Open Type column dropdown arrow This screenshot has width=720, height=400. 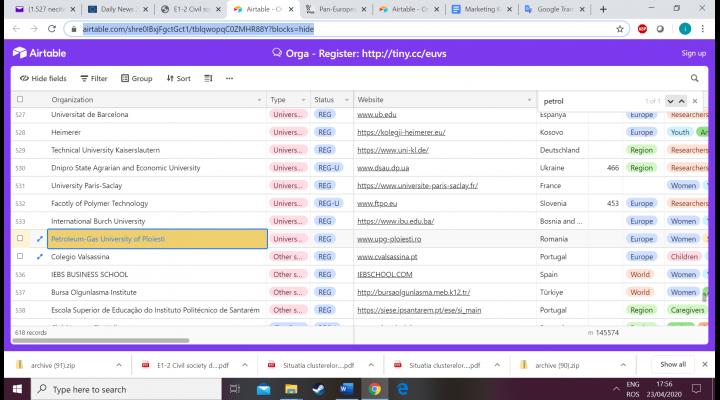tap(303, 100)
